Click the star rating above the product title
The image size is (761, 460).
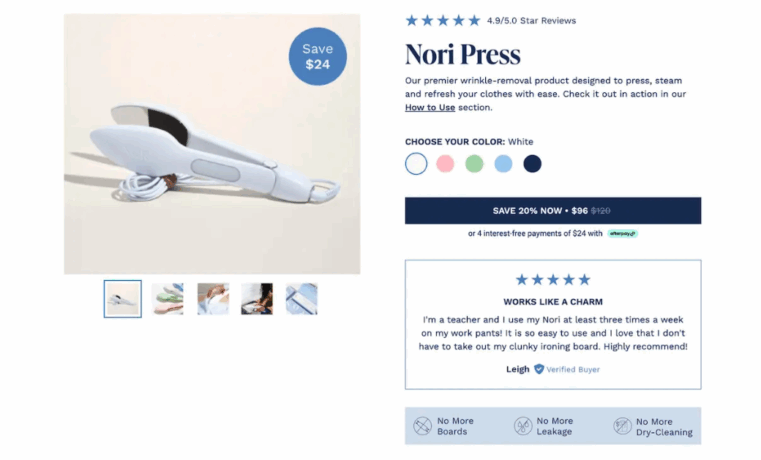443,20
